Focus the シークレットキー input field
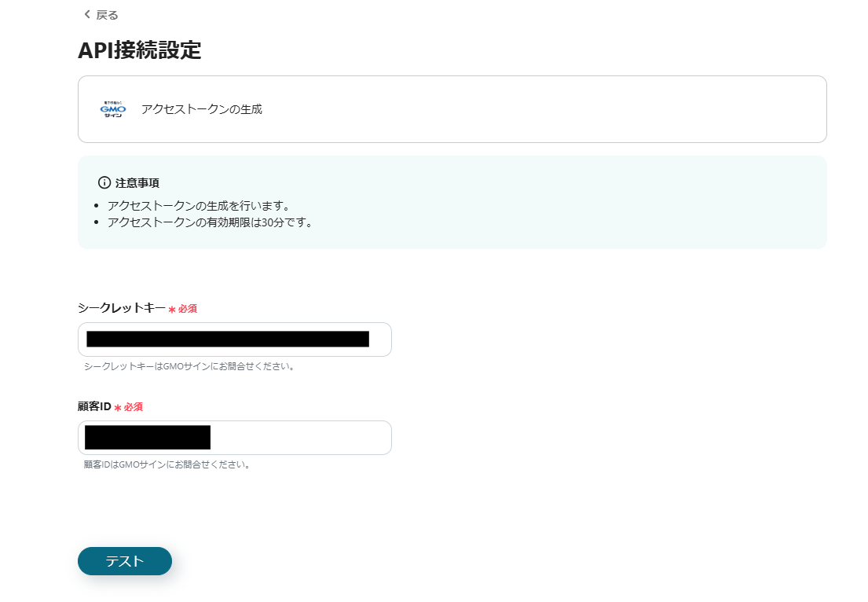Viewport: 868px width, 602px height. click(235, 340)
